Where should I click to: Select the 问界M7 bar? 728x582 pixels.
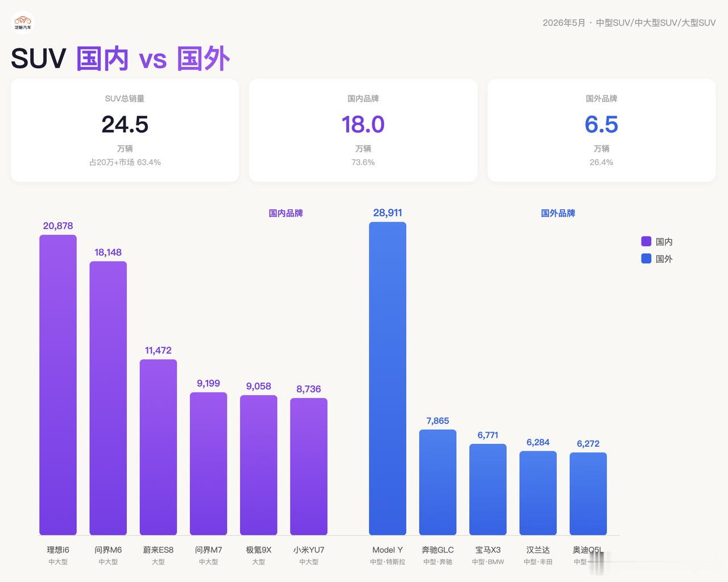[x=208, y=464]
